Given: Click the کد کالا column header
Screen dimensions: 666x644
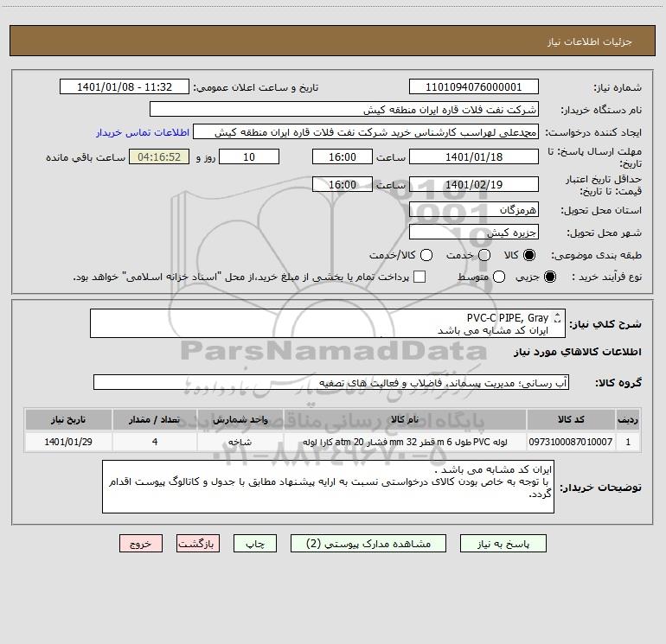Looking at the screenshot, I should tap(571, 419).
